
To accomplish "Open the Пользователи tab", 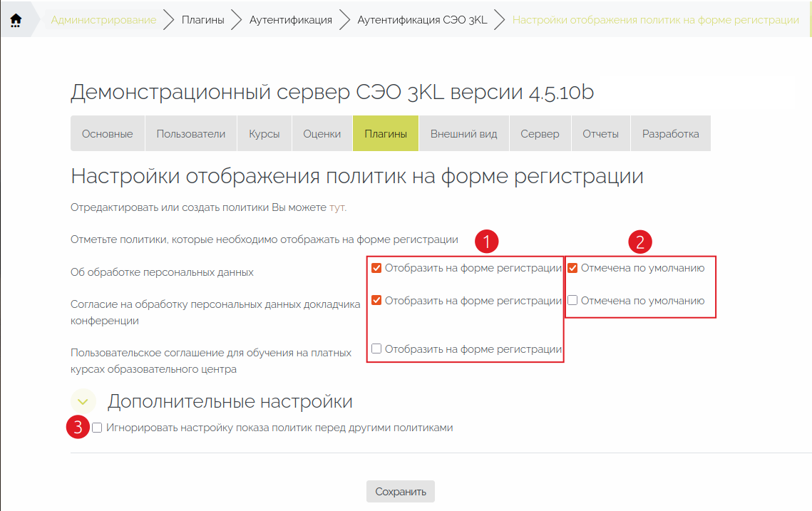I will click(190, 134).
